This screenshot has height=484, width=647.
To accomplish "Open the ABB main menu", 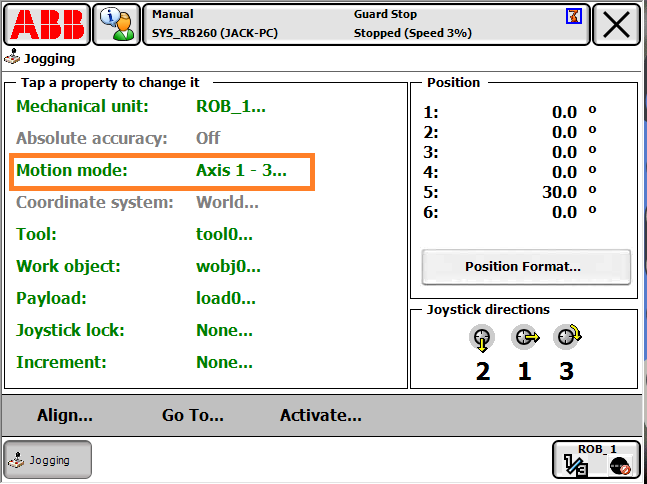I will pos(46,24).
